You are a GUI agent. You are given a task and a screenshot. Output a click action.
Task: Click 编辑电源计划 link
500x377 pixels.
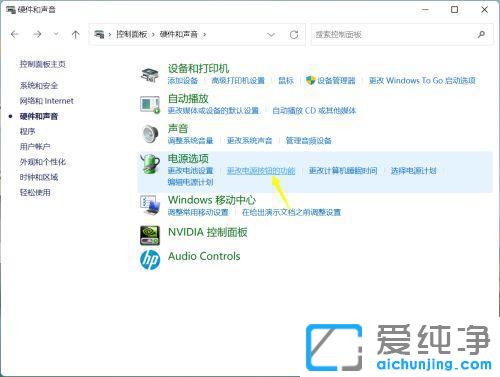coord(190,182)
